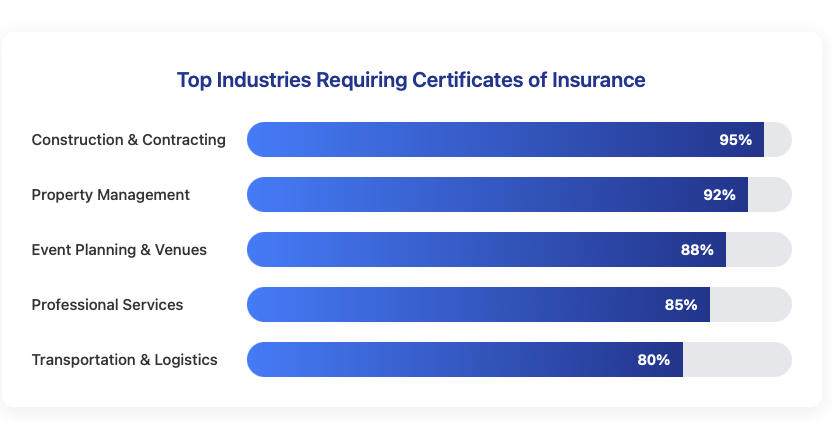Click the gray unfilled end of Construction bar
832x421 pixels.
pos(777,140)
